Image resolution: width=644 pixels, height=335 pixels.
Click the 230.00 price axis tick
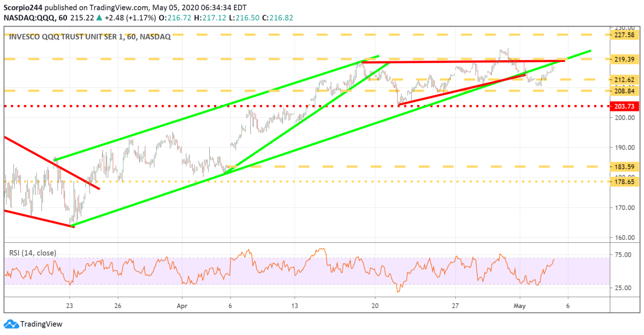(x=625, y=28)
